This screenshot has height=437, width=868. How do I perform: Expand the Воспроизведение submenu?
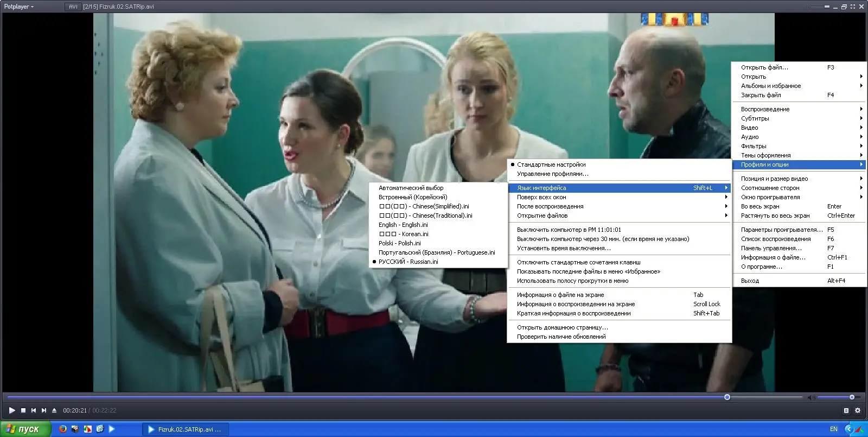point(799,109)
